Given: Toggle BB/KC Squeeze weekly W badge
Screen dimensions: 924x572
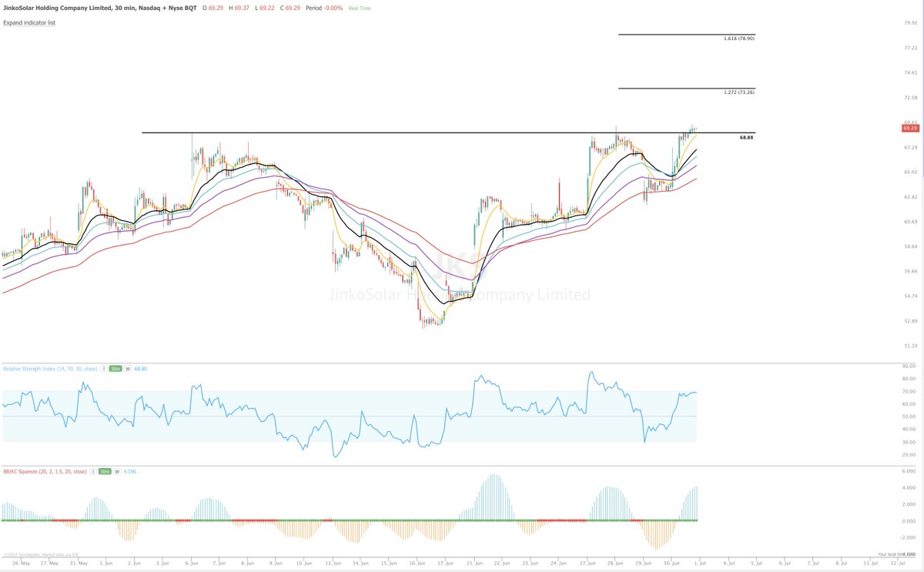Looking at the screenshot, I should 117,472.
